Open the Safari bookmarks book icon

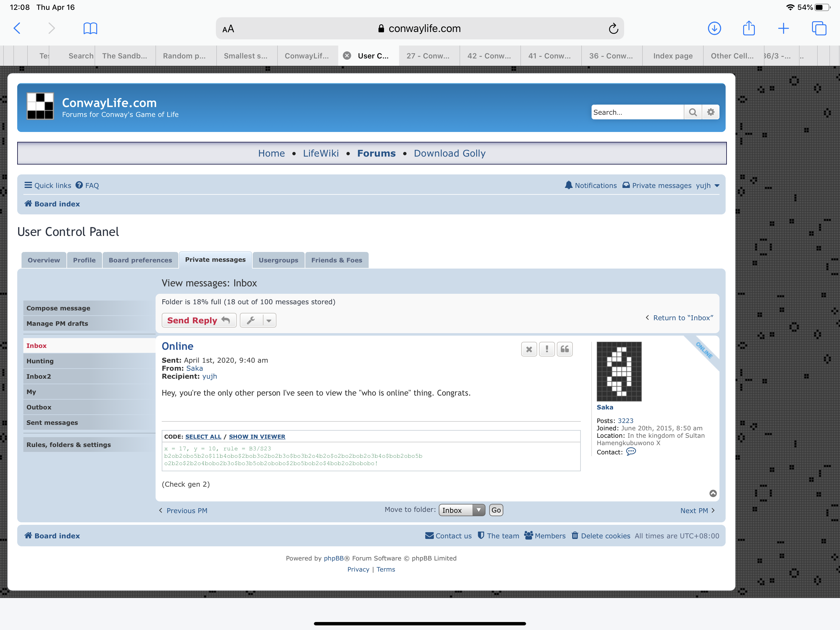(x=90, y=28)
